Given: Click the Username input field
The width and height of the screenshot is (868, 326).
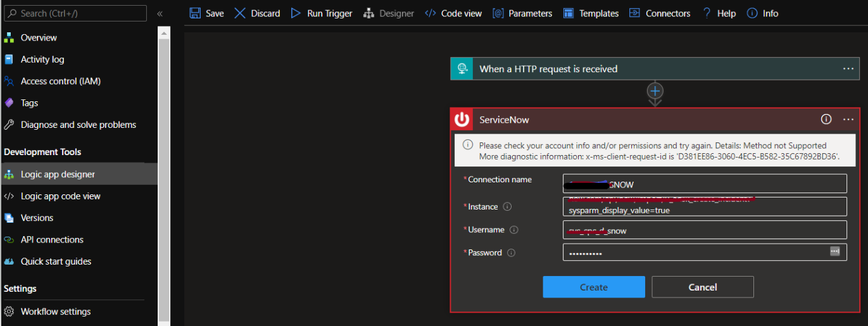Looking at the screenshot, I should [705, 230].
